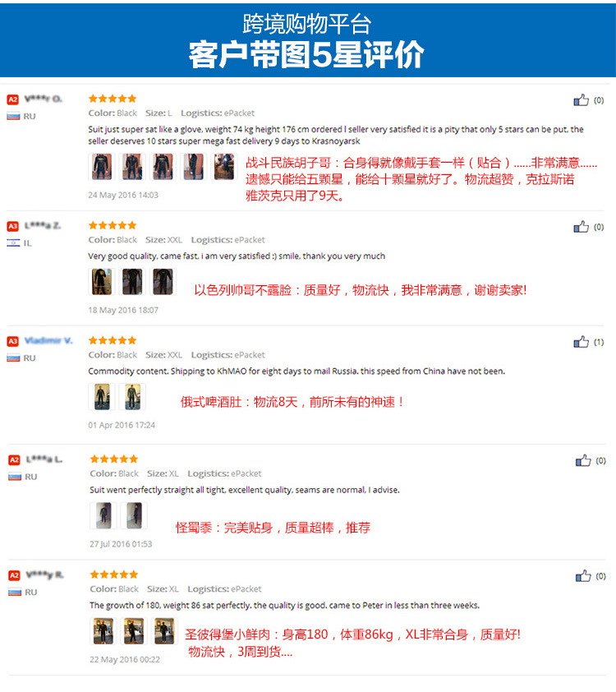
Task: Click five-star rating of first review
Action: click(113, 99)
